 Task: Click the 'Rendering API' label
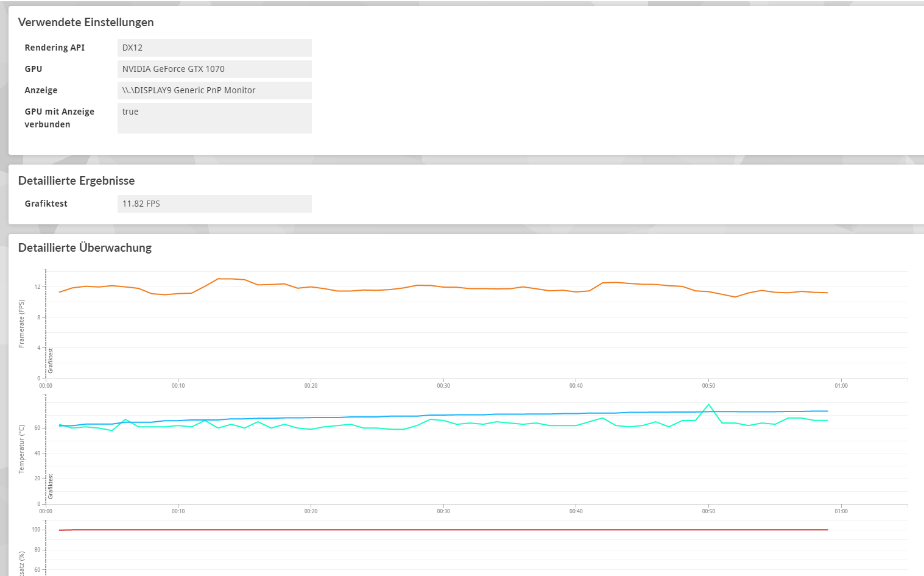55,48
